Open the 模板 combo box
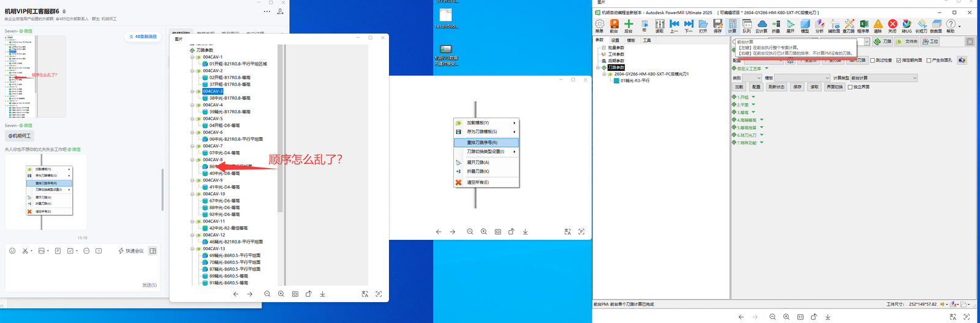980x323 pixels. (x=802, y=78)
